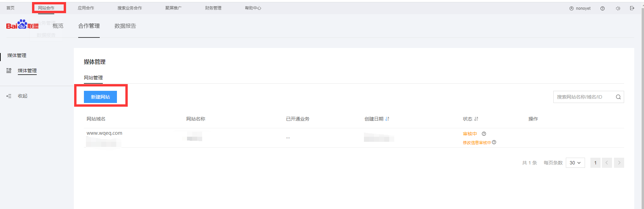Click page number 1 button

click(595, 163)
